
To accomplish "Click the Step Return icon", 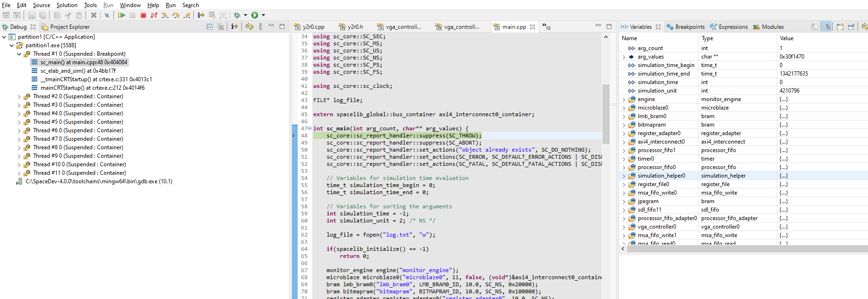I will point(187,16).
